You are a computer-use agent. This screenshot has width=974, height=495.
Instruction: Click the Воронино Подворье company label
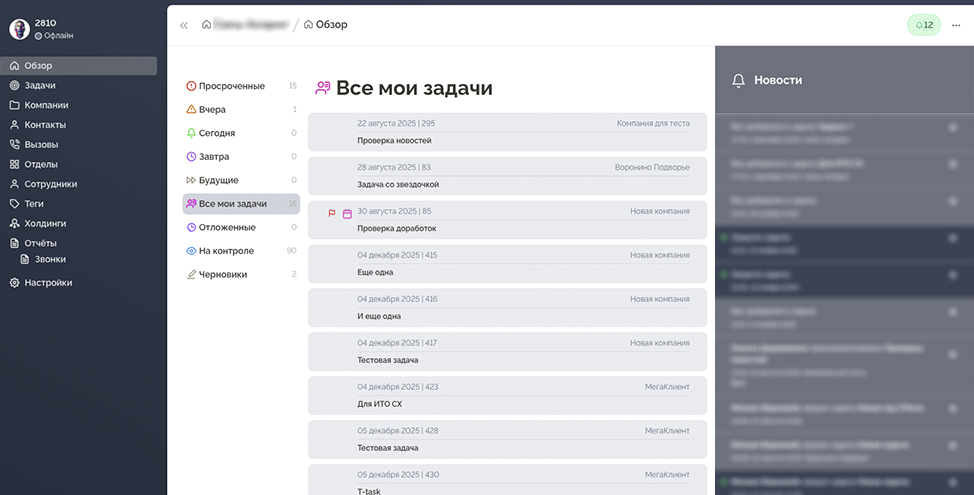coord(652,168)
